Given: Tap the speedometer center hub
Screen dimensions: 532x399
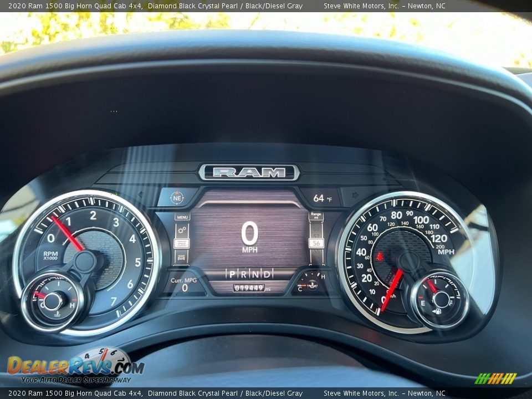Looking at the screenshot, I should (408, 261).
